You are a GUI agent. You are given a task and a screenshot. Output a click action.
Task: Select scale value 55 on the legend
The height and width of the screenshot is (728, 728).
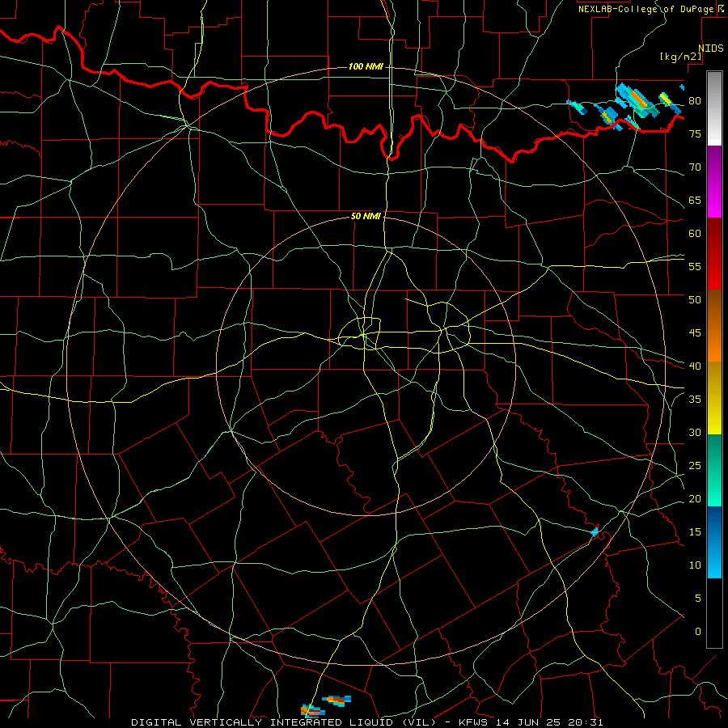click(695, 267)
